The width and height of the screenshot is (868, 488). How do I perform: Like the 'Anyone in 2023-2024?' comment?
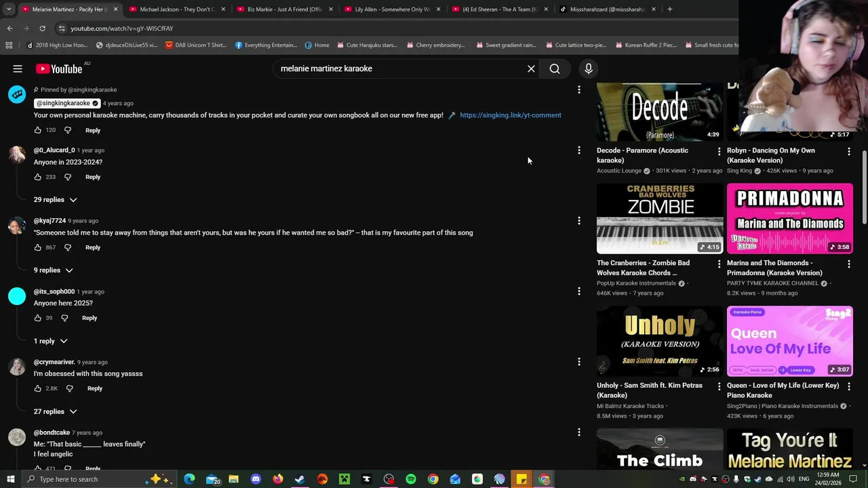pyautogui.click(x=38, y=177)
